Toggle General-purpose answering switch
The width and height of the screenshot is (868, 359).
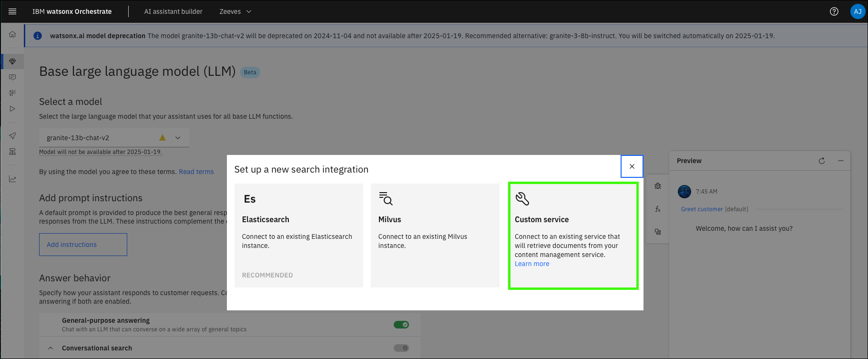click(401, 325)
